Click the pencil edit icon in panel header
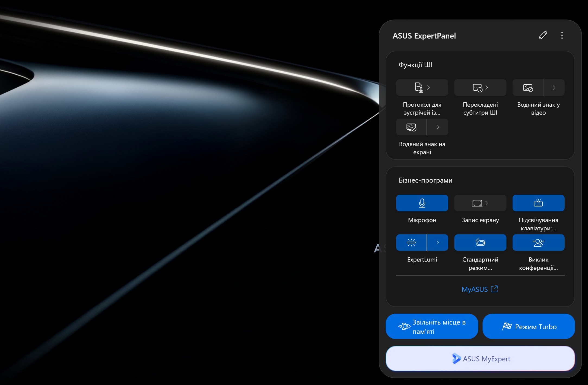588x385 pixels. (x=543, y=36)
